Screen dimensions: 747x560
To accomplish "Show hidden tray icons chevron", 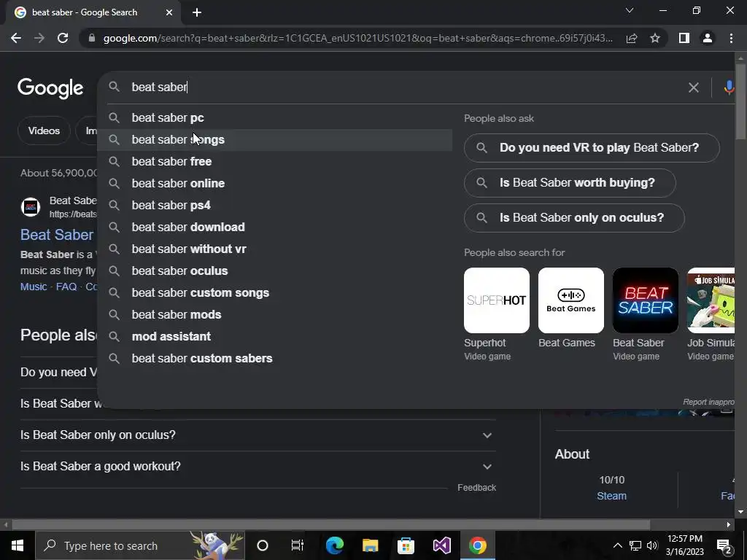I will click(x=617, y=545).
